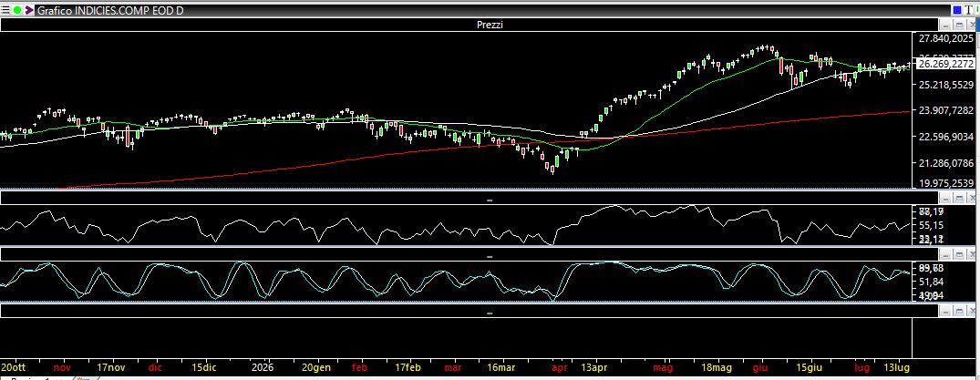
Task: Click the current price label 26.269,2272
Action: coord(945,64)
